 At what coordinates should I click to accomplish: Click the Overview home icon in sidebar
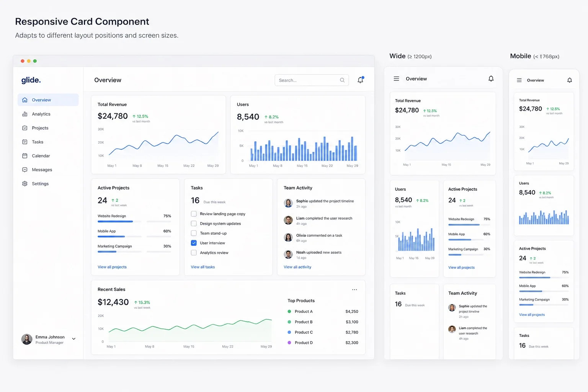pyautogui.click(x=25, y=100)
